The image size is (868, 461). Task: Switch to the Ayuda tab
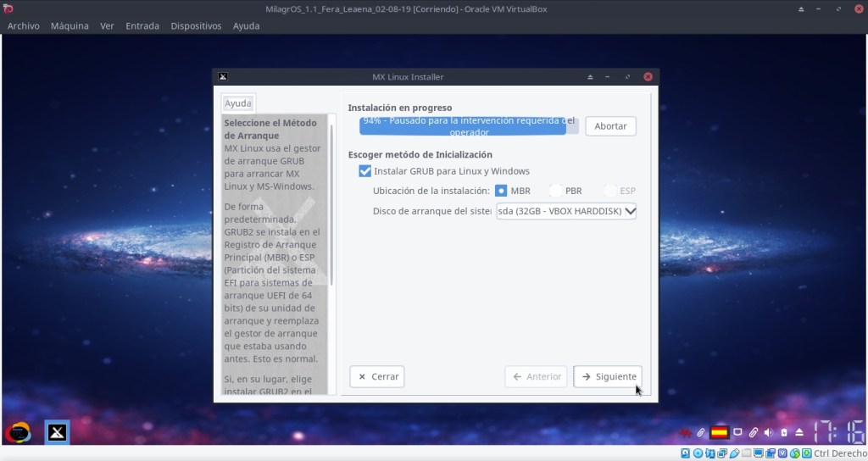click(x=238, y=103)
